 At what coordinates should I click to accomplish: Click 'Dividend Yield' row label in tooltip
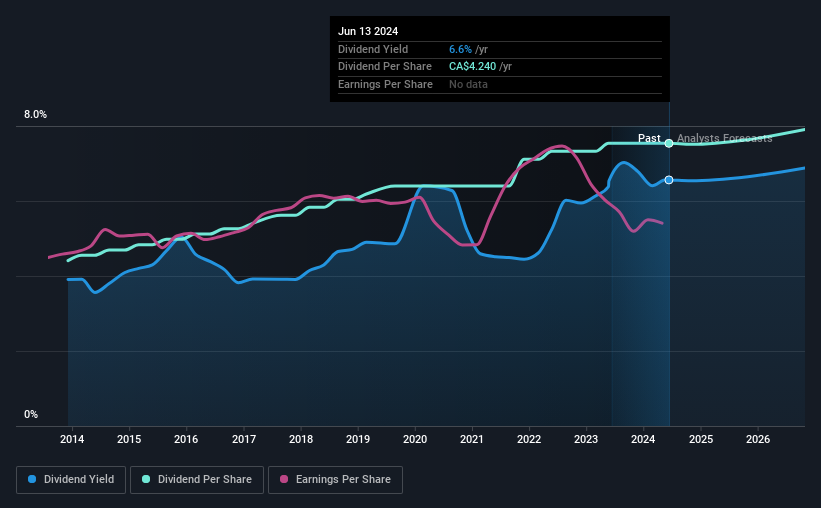pyautogui.click(x=373, y=49)
